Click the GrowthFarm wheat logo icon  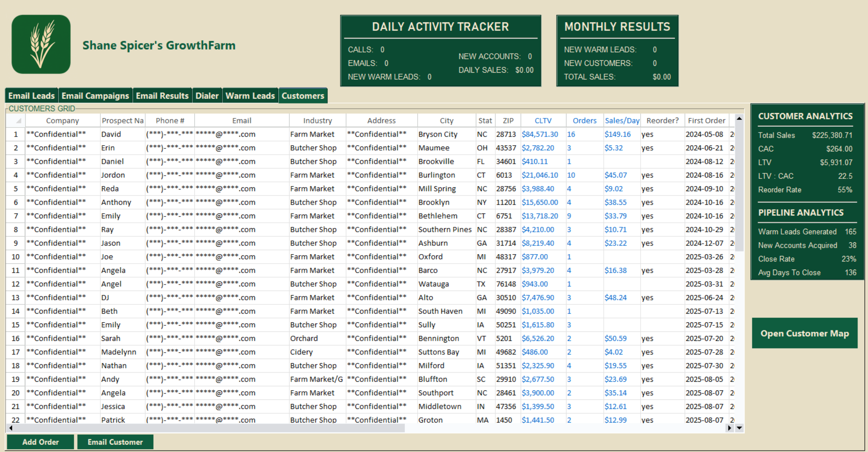coord(40,44)
